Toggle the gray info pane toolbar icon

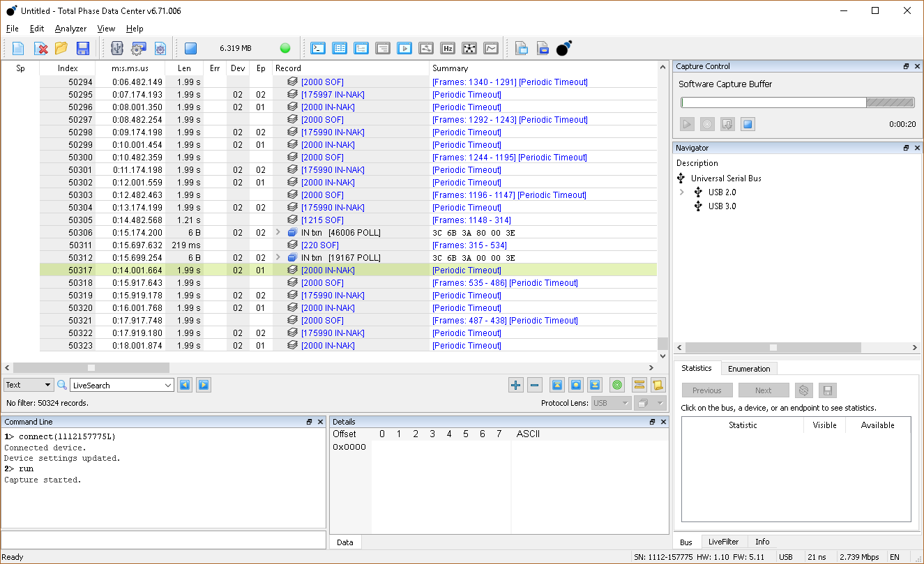pyautogui.click(x=383, y=48)
